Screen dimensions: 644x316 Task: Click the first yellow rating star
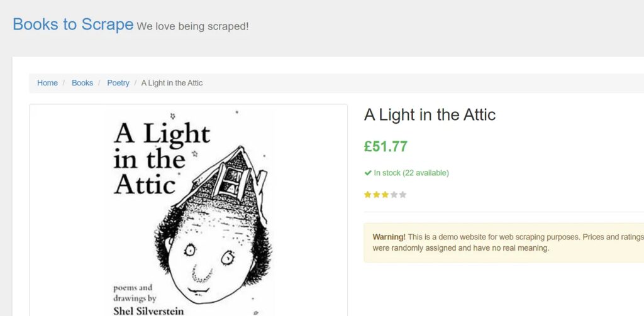[x=368, y=195]
